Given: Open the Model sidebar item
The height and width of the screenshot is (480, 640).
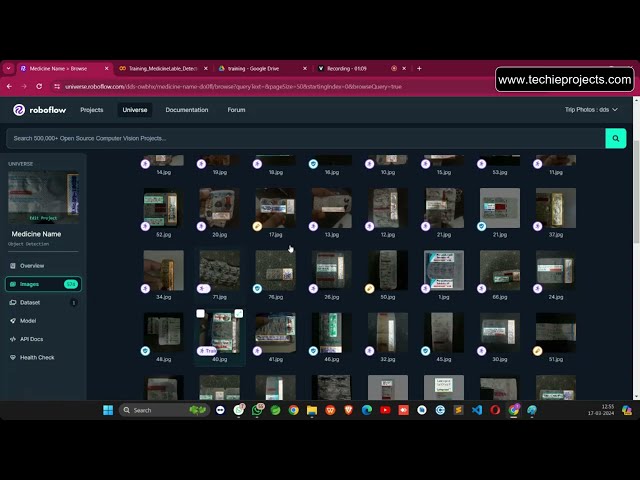Looking at the screenshot, I should 28,321.
